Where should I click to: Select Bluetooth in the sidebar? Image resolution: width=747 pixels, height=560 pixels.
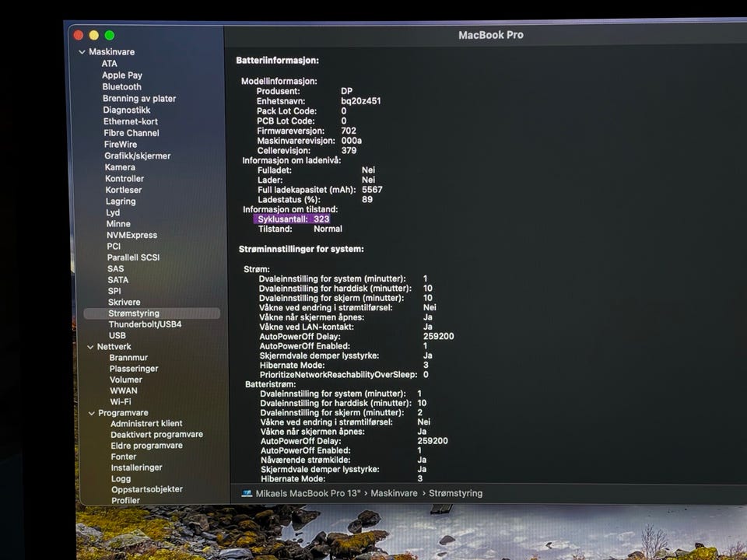point(121,86)
